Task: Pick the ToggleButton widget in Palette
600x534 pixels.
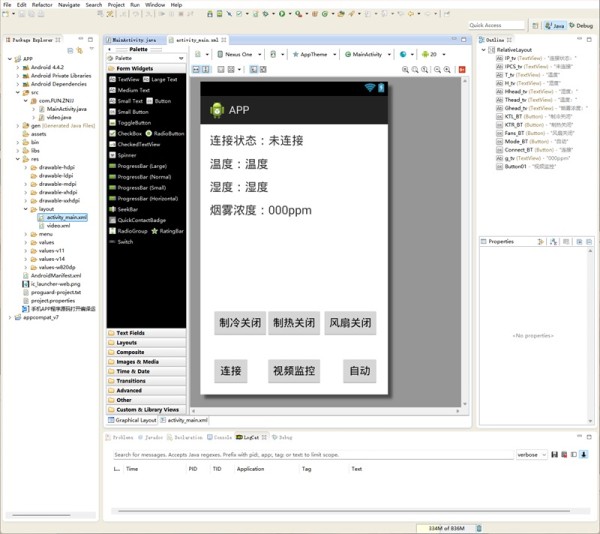Action: [x=130, y=123]
